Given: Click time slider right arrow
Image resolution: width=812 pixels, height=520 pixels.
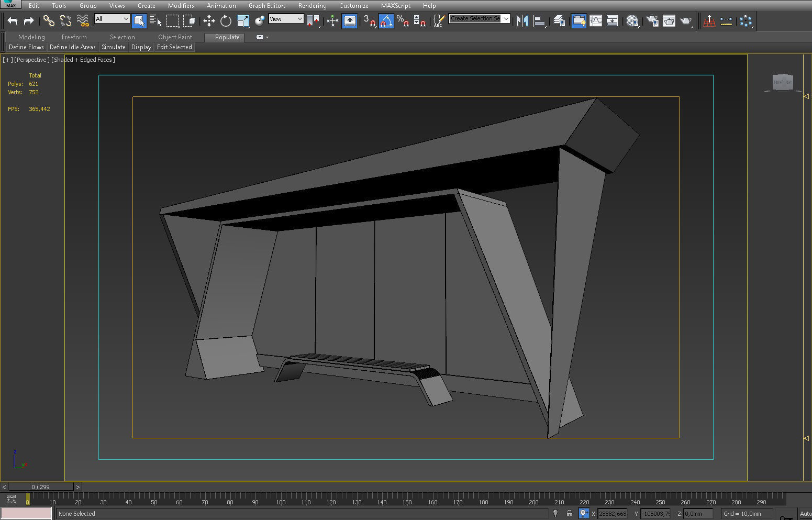Looking at the screenshot, I should pyautogui.click(x=78, y=487).
